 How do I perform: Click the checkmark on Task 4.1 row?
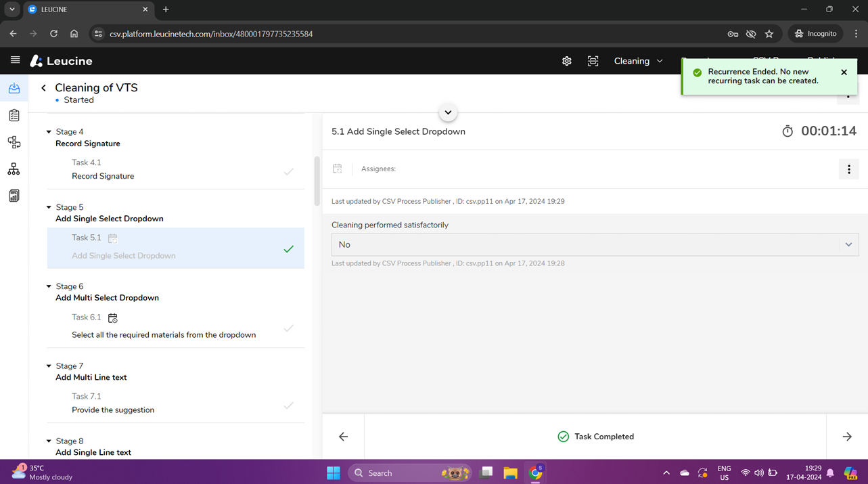click(x=289, y=172)
